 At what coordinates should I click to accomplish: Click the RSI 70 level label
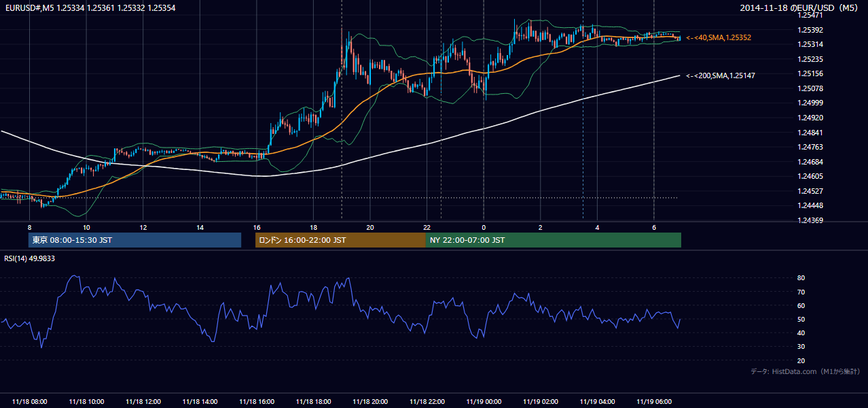pyautogui.click(x=801, y=292)
